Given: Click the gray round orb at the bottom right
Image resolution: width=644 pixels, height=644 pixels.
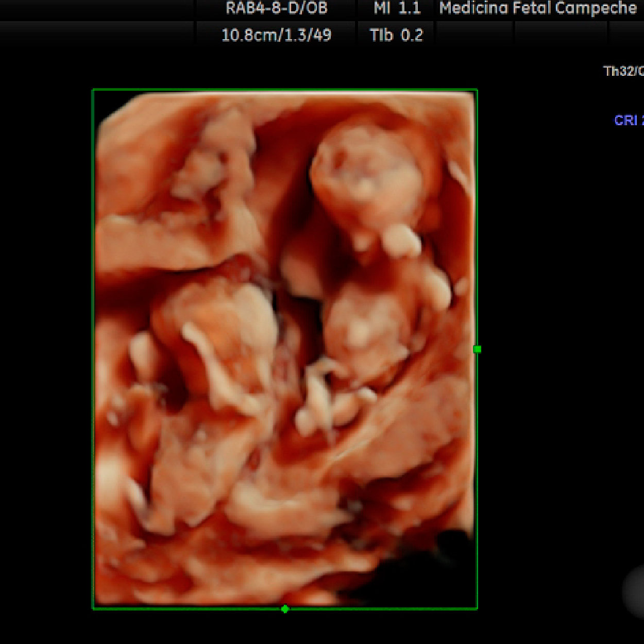Looking at the screenshot, I should 635,591.
